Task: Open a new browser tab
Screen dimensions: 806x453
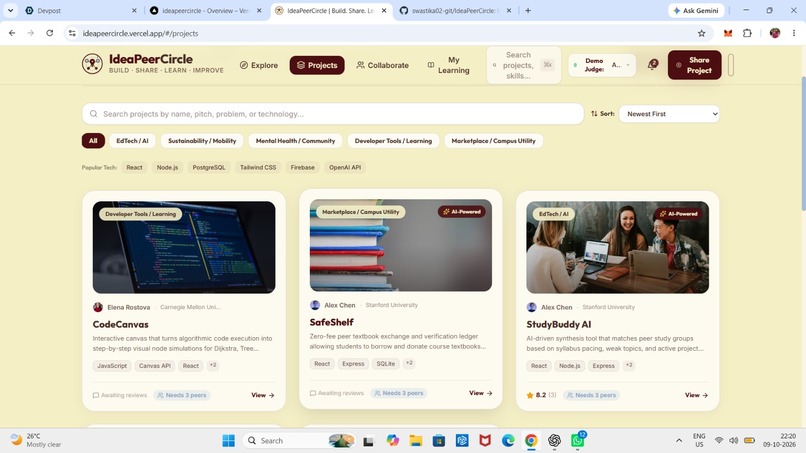Action: point(528,10)
